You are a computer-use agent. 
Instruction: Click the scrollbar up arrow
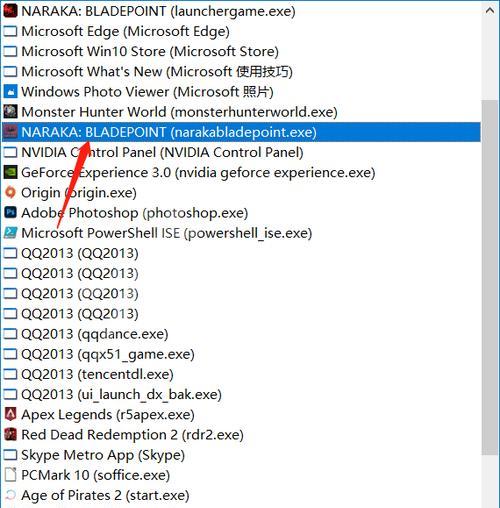tap(490, 11)
